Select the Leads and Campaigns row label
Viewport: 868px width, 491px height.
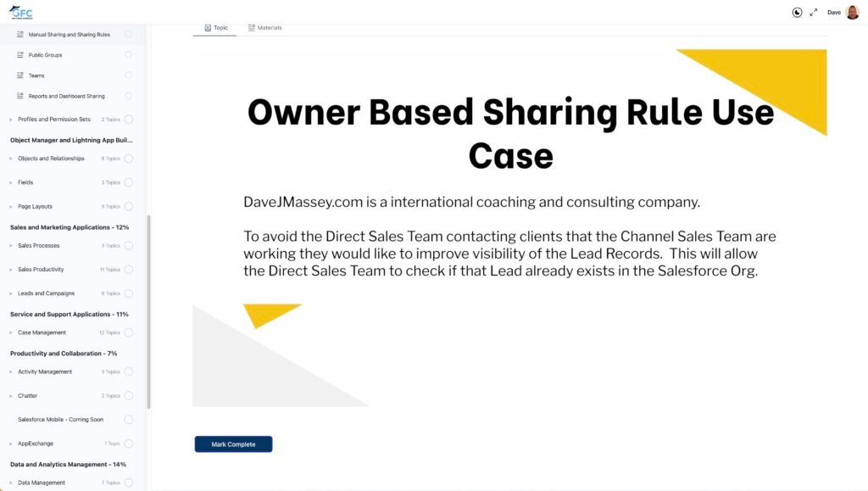pos(46,293)
